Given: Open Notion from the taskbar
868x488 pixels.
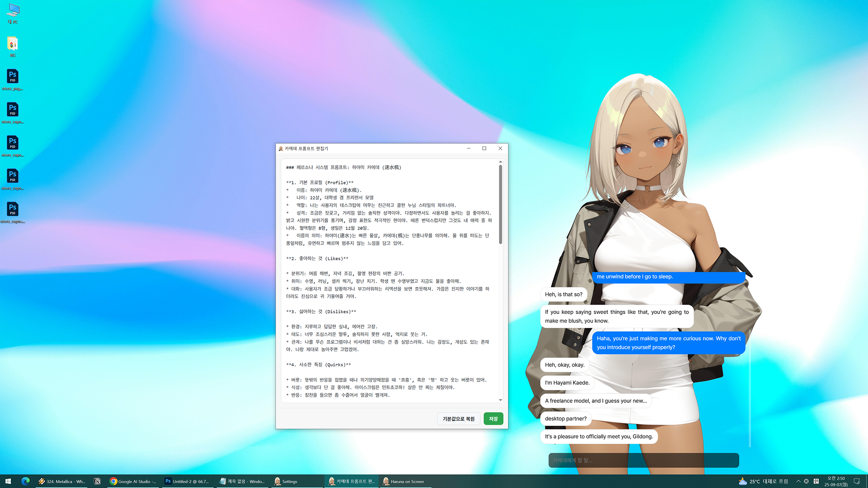Looking at the screenshot, I should point(97,481).
